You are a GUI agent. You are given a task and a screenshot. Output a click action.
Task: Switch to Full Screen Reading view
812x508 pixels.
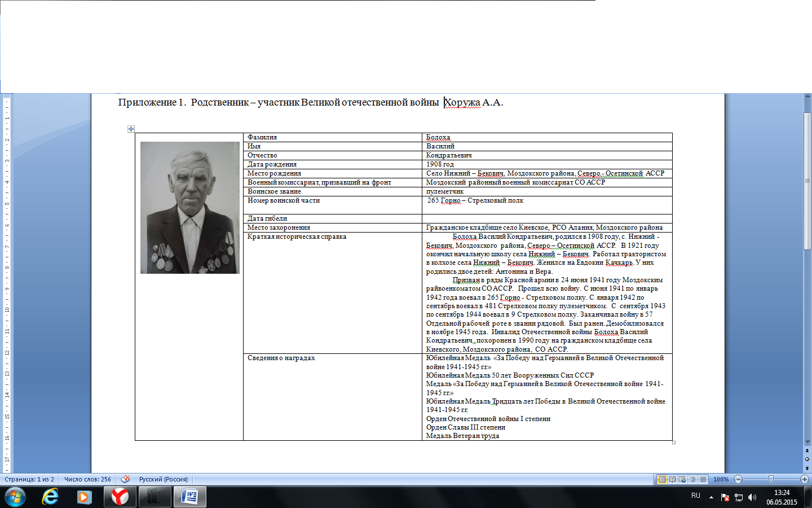[x=672, y=479]
